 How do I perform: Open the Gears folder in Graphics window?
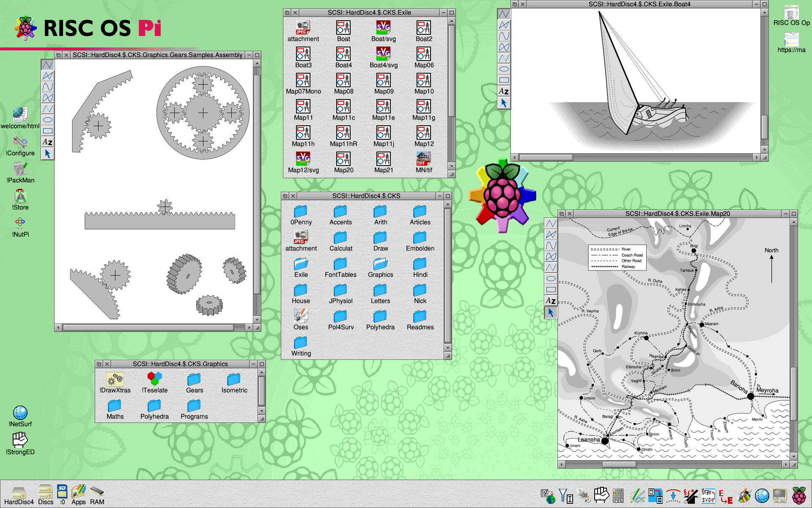click(x=195, y=383)
